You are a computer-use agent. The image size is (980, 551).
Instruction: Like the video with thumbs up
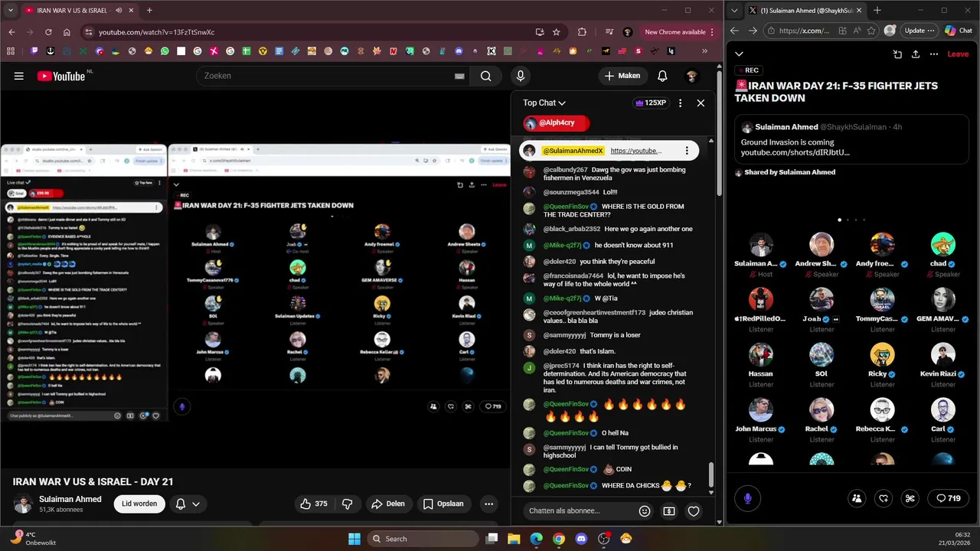(x=313, y=504)
